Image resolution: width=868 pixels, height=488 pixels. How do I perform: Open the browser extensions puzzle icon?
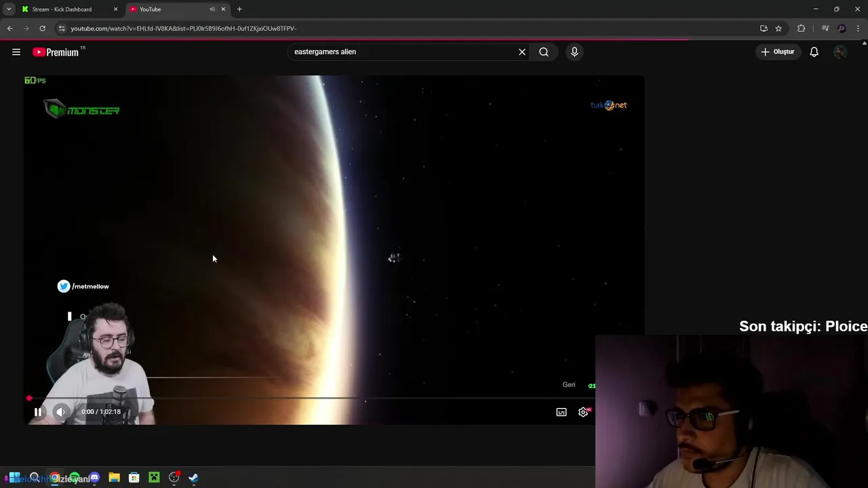[802, 28]
